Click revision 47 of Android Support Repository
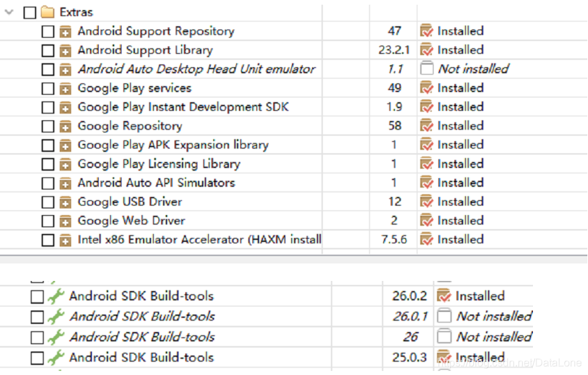Image resolution: width=588 pixels, height=375 pixels. click(x=395, y=31)
